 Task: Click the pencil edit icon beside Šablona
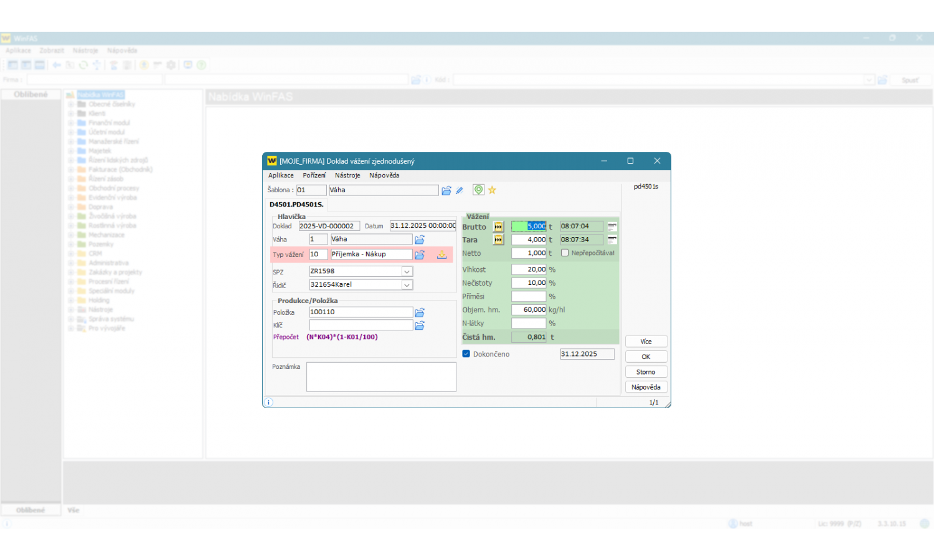pos(460,190)
